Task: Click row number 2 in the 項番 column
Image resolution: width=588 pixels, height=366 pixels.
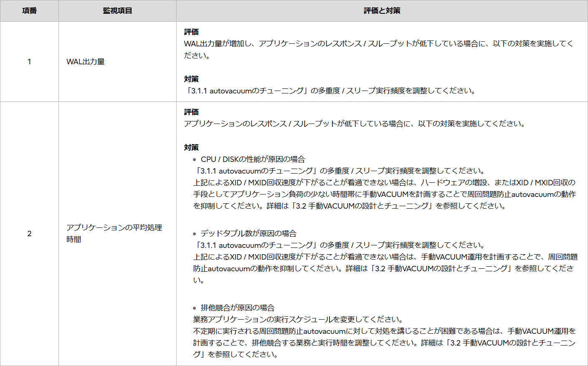Action: point(29,234)
